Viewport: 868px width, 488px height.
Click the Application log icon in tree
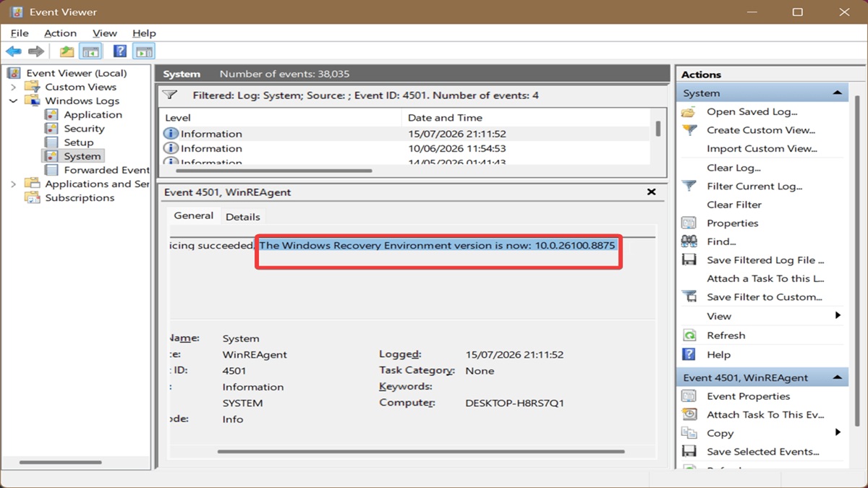51,115
